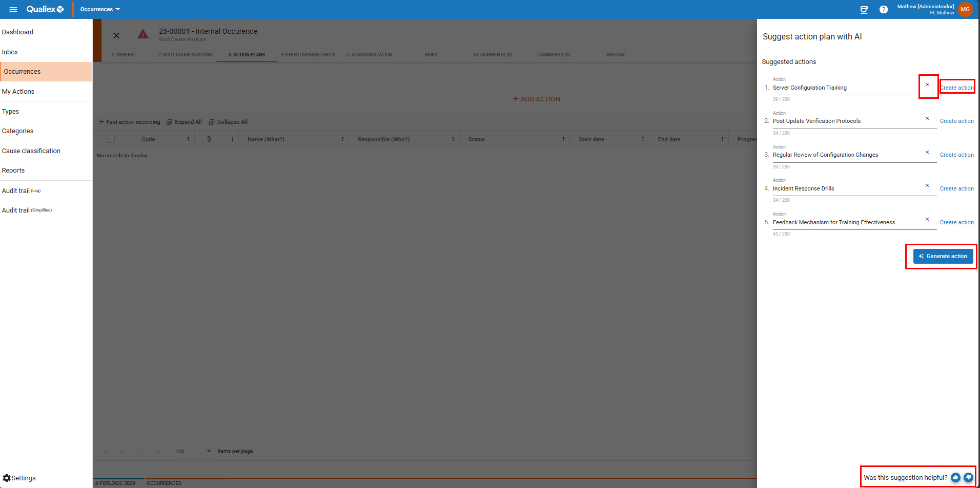Click the MG user avatar
Viewport: 980px width, 488px height.
coord(965,9)
